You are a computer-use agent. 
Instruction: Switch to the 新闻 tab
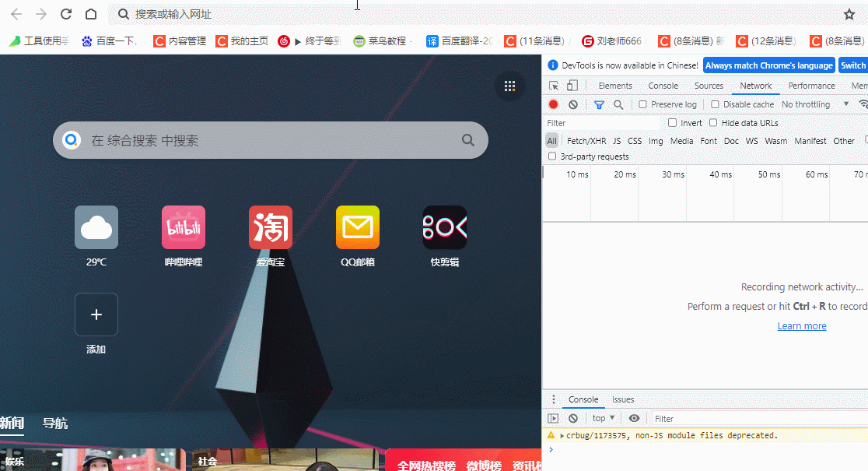[x=12, y=424]
